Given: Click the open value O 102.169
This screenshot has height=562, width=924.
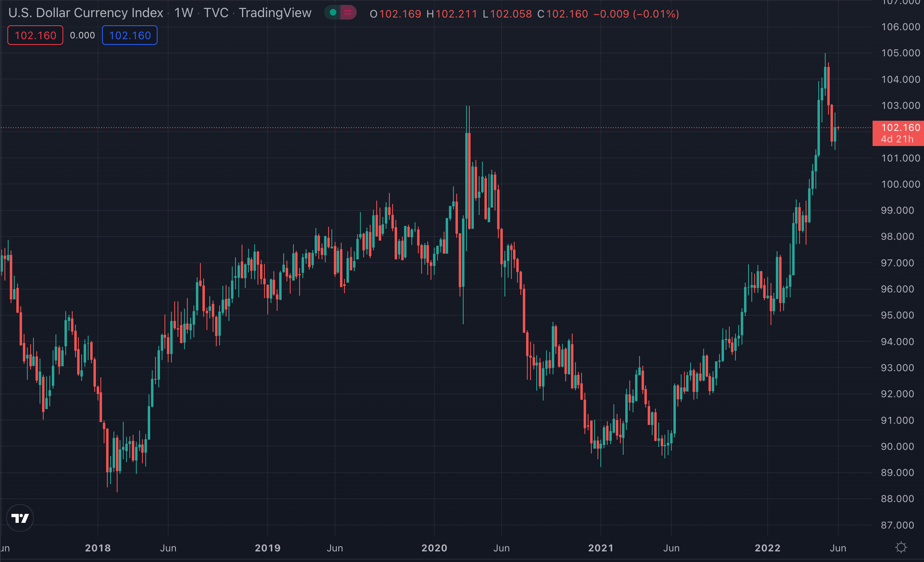Looking at the screenshot, I should 395,14.
